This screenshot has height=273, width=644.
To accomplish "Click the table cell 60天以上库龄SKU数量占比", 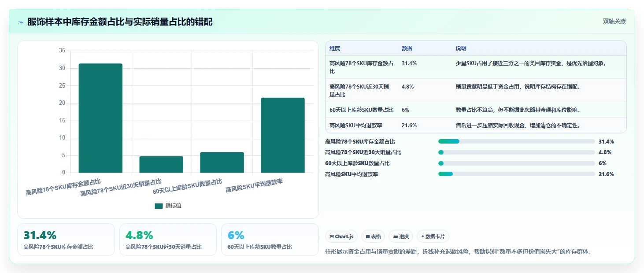I will 361,110.
